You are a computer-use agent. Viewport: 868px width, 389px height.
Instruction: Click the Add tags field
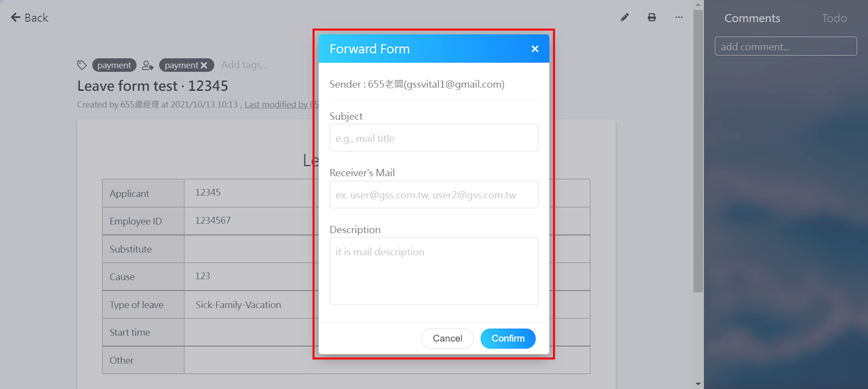pyautogui.click(x=245, y=65)
